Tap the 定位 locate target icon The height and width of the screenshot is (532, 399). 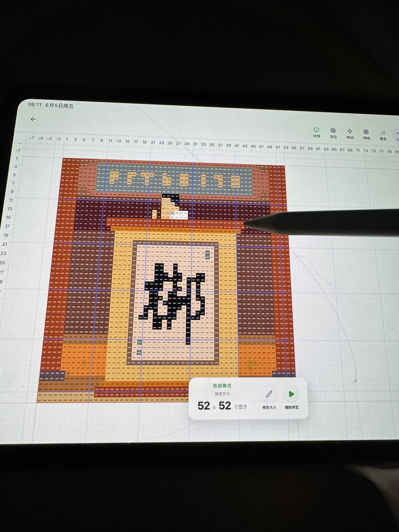coord(333,133)
